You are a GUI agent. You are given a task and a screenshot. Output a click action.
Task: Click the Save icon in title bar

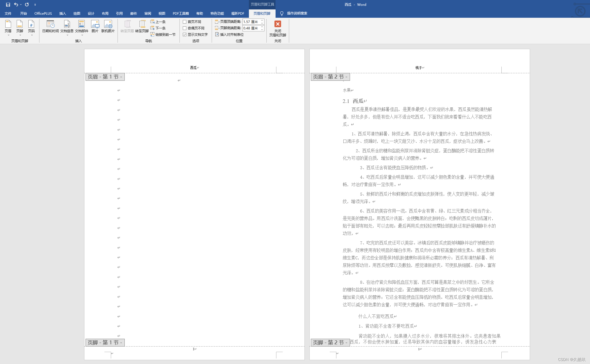[8, 4]
